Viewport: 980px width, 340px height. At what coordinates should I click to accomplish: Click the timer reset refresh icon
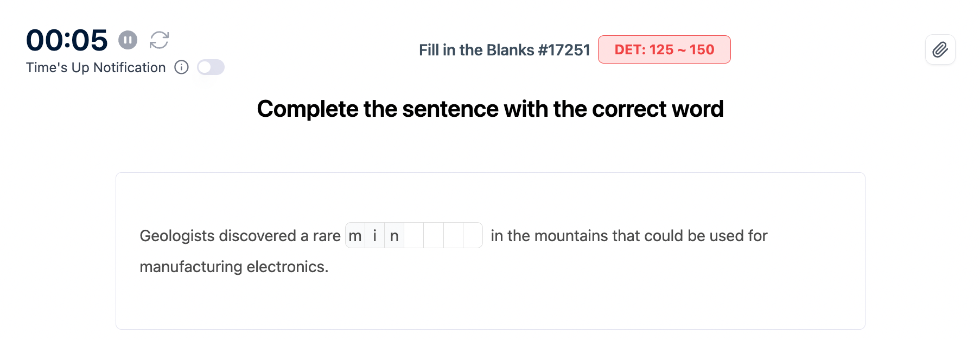pos(159,40)
